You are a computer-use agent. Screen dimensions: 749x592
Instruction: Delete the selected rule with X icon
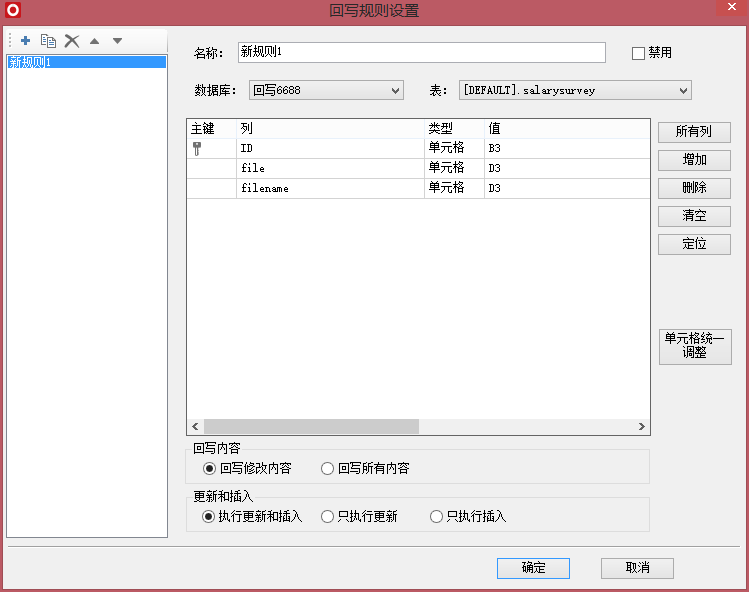pyautogui.click(x=72, y=41)
